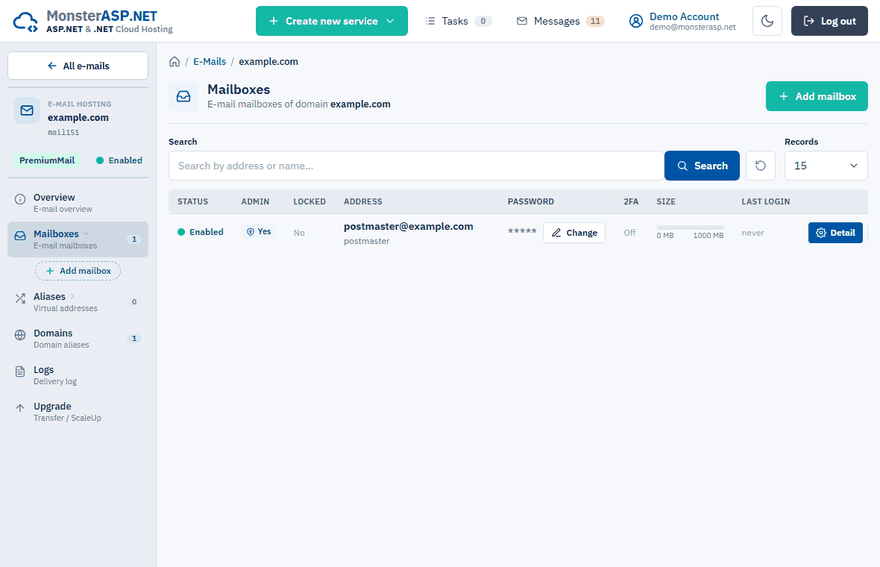Click the SIZE column header

tap(666, 202)
